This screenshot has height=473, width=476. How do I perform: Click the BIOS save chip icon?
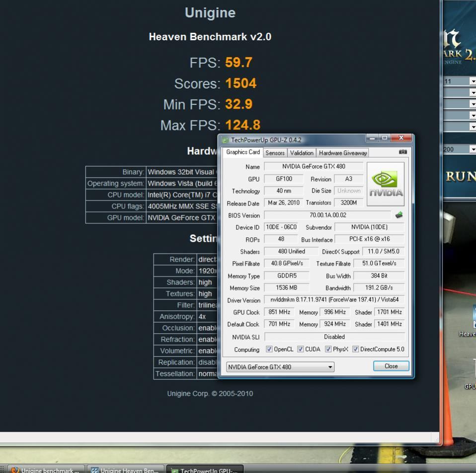click(399, 215)
